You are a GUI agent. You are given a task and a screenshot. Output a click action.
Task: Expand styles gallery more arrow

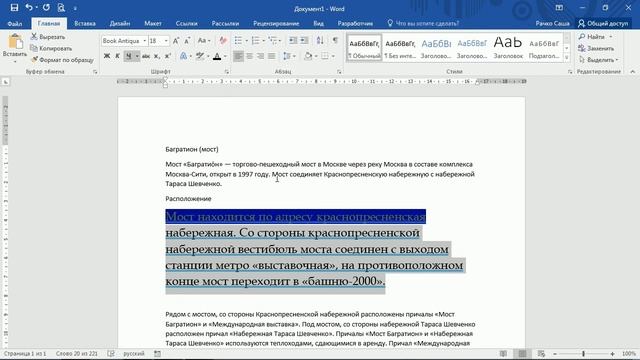pos(567,58)
